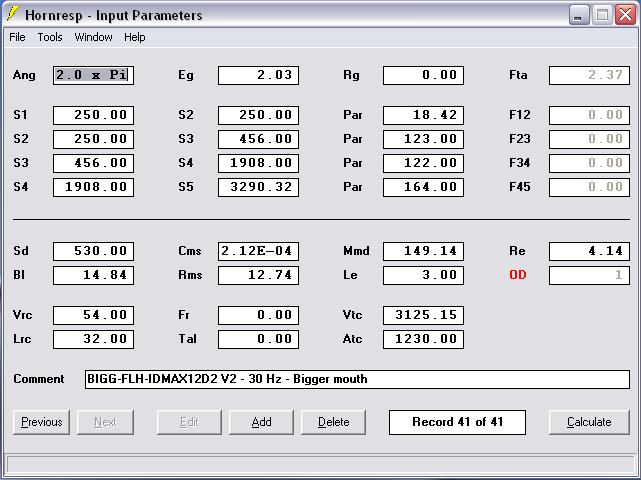Click the Rg value field

[423, 75]
